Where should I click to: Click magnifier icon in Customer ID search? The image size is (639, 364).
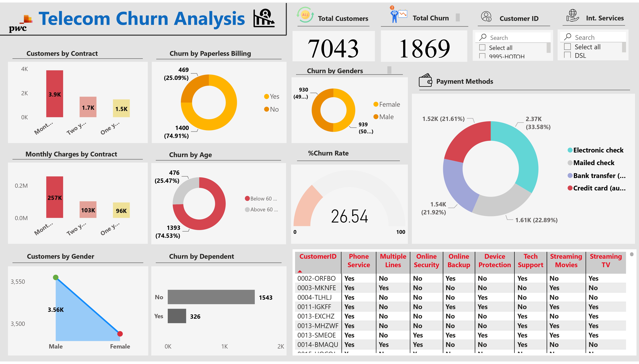coord(483,37)
